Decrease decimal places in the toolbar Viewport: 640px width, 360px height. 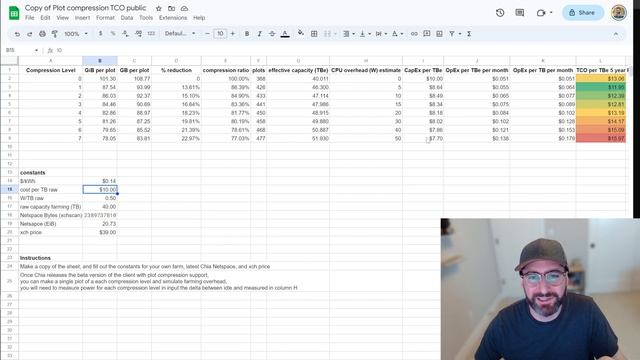tap(125, 33)
